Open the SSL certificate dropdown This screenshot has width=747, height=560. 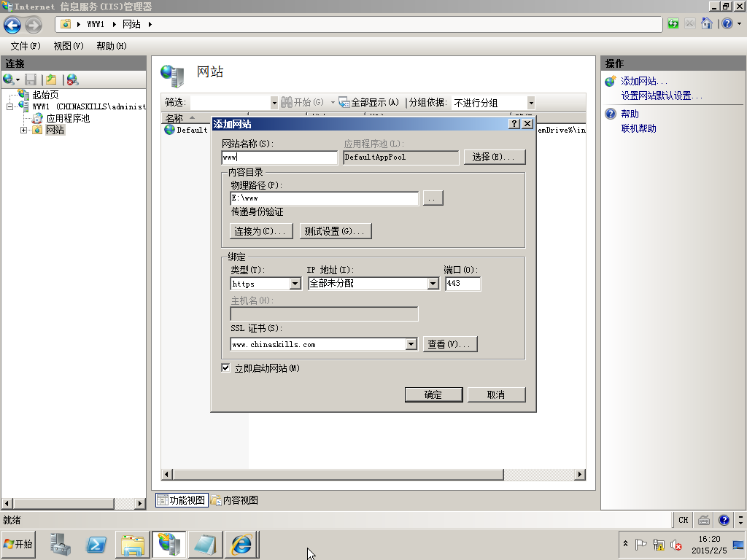[411, 344]
